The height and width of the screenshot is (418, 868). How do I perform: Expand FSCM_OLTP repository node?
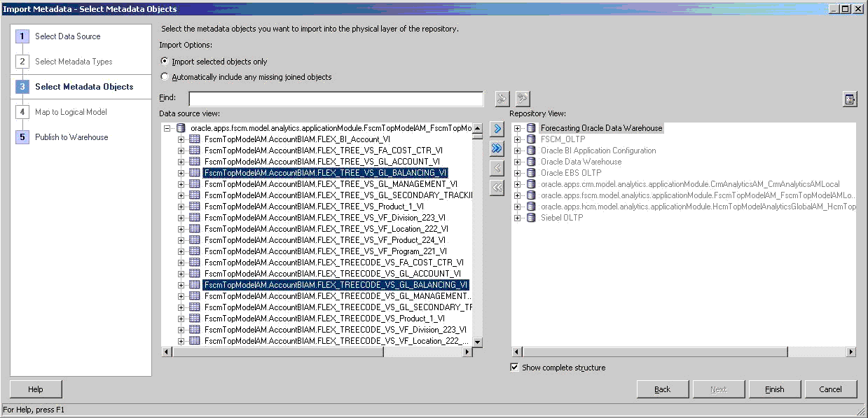click(518, 139)
